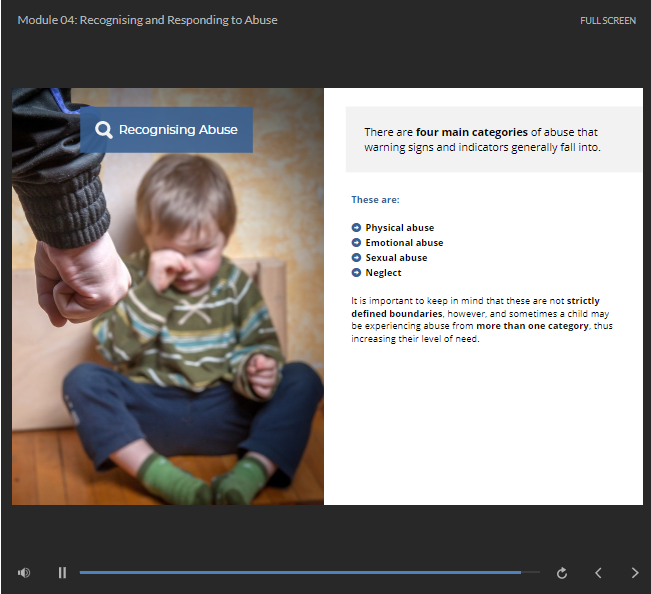Click the grey four main categories text box
Viewport: 651px width, 594px height.
[x=494, y=140]
